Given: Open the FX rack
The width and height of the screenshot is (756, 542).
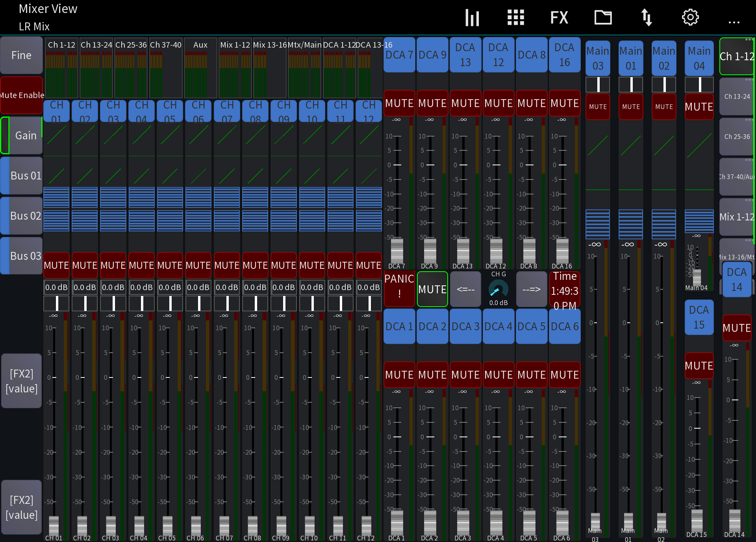Looking at the screenshot, I should pos(559,17).
